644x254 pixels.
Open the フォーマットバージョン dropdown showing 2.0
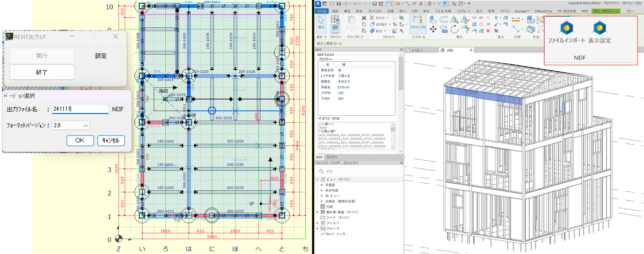tap(70, 125)
